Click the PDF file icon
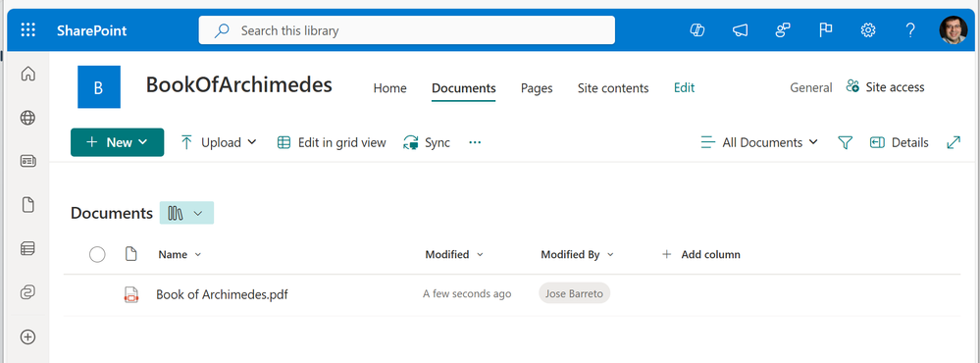This screenshot has height=363, width=980. (130, 294)
